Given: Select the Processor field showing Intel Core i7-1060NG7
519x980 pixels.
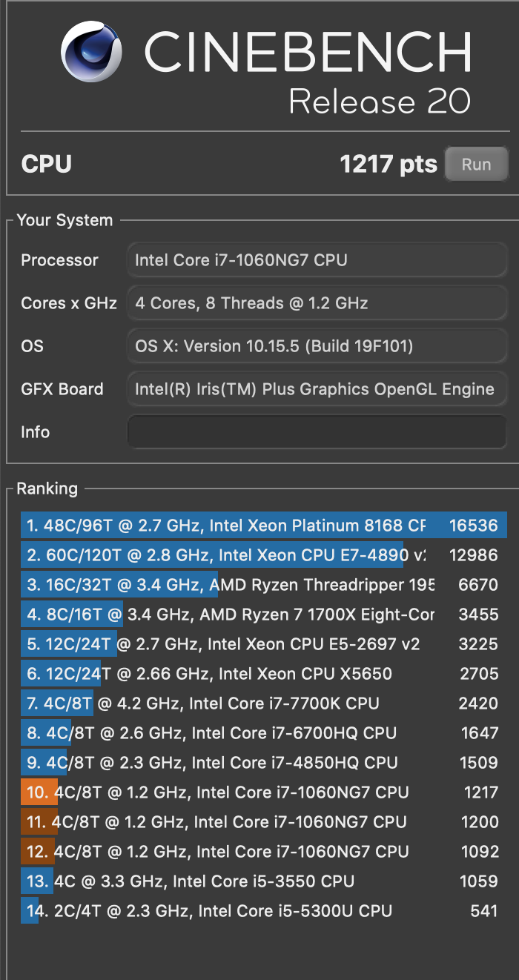Looking at the screenshot, I should coord(317,260).
